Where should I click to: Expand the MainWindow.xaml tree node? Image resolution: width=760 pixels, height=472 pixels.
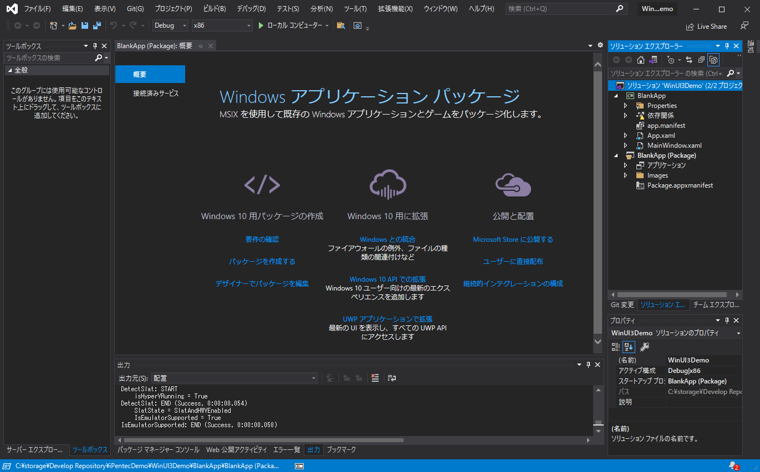625,145
